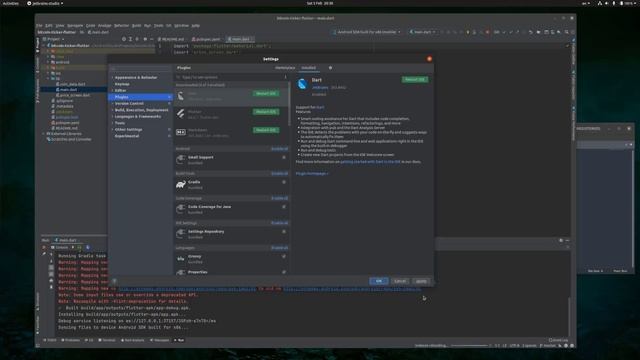640x360 pixels.
Task: Select Keymap in settings sidebar
Action: 122,84
